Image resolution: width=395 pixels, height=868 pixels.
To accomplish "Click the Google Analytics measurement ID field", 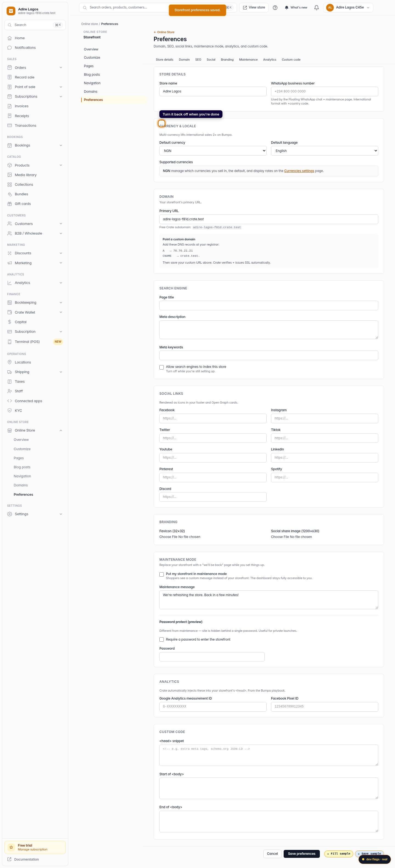I will click(213, 707).
